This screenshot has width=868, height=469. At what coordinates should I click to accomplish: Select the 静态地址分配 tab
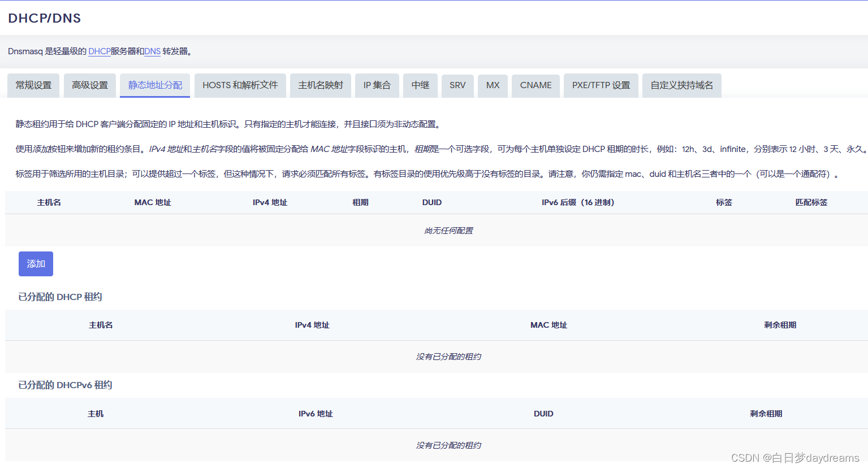point(154,85)
